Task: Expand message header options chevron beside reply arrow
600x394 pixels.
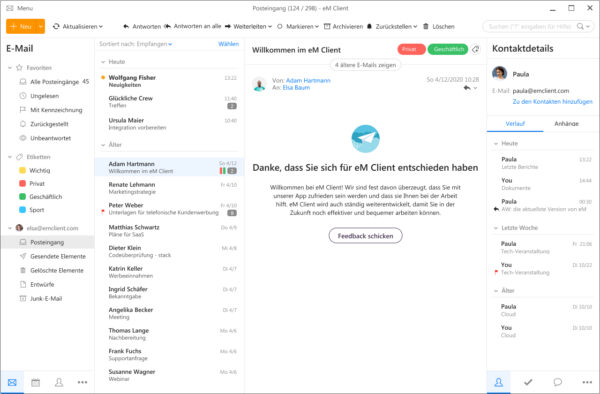Action: 476,88
